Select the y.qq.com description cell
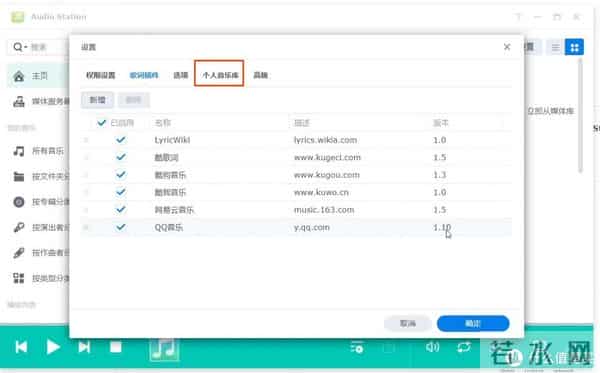Screen dimensions: 600x373 coord(311,227)
